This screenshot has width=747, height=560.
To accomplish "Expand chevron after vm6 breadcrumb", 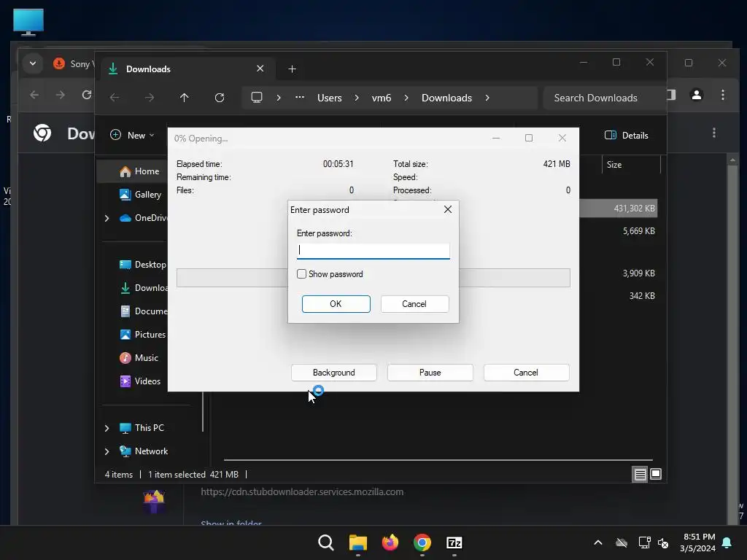I will [x=406, y=98].
